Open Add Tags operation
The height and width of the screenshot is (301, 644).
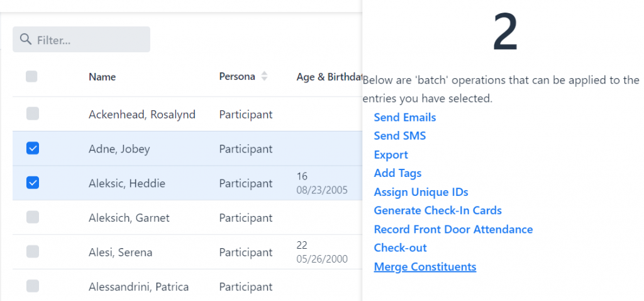click(397, 173)
